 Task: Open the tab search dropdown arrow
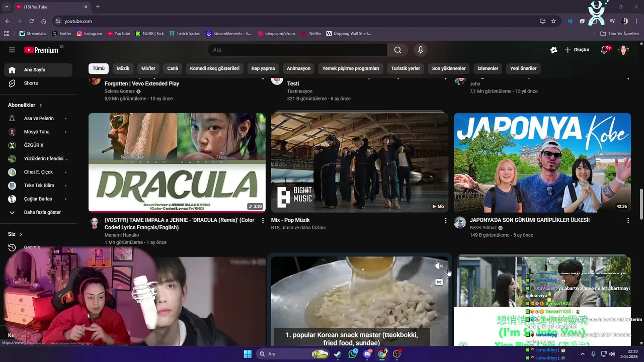(7, 7)
